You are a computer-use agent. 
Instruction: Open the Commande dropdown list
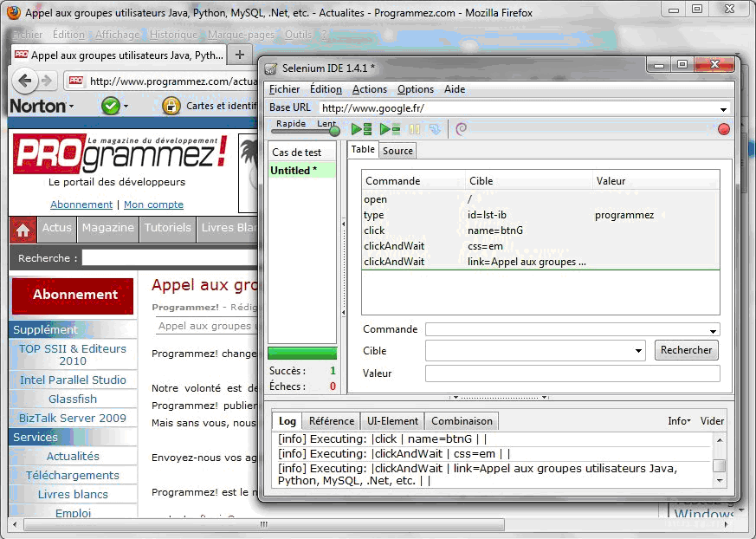pos(713,330)
